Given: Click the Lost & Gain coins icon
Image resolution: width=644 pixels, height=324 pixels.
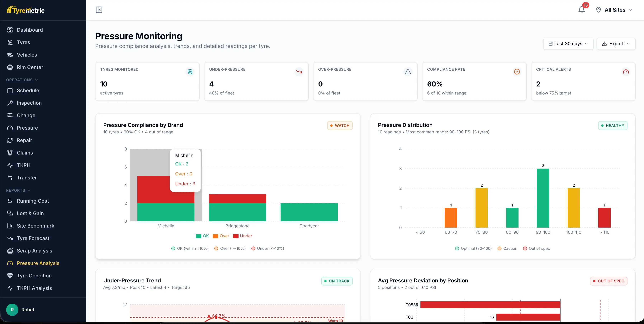Looking at the screenshot, I should click(x=10, y=213).
